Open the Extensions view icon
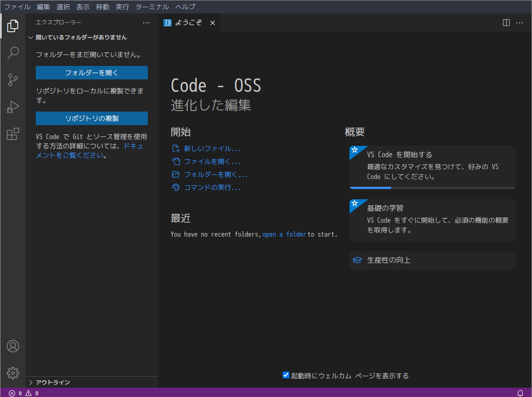 (13, 134)
